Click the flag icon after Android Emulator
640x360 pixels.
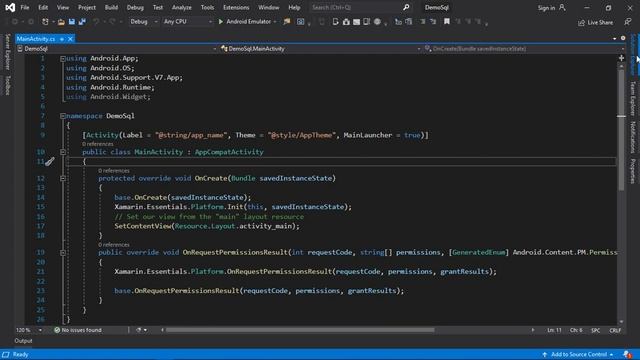287,22
